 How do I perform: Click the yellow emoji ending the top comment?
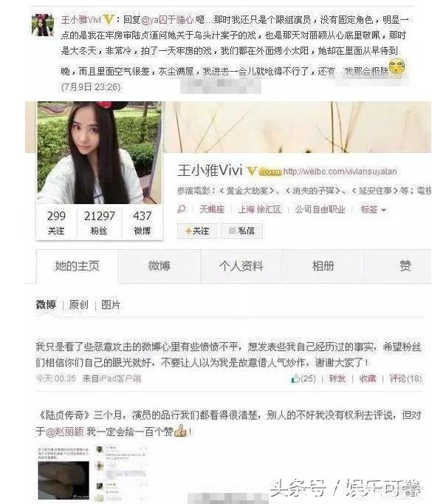(x=397, y=67)
